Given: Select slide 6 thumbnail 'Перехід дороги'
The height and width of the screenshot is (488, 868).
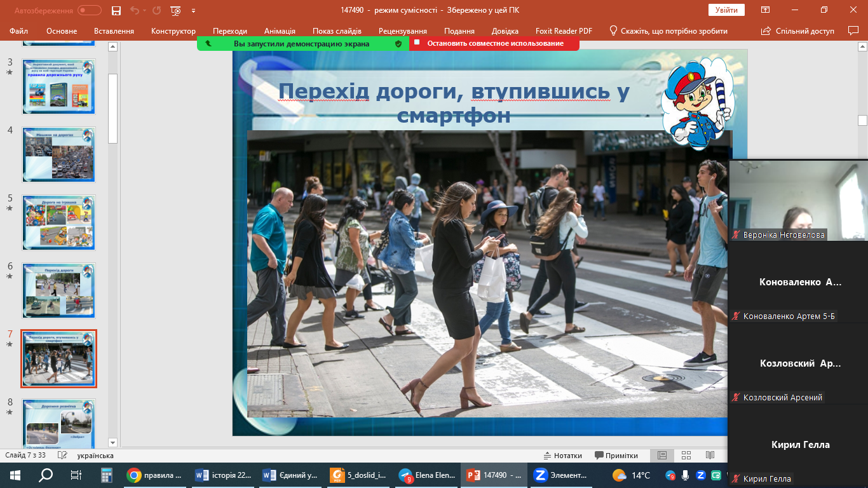Looking at the screenshot, I should pyautogui.click(x=58, y=290).
